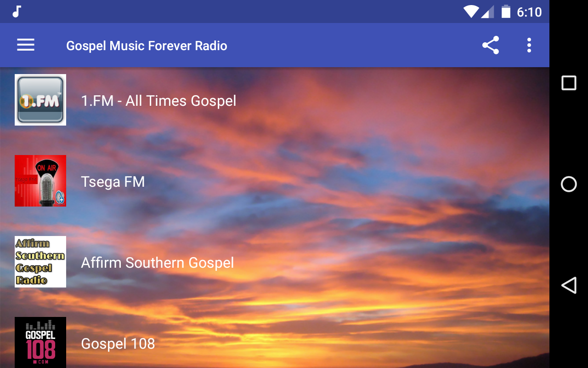
Task: Tap the Android home circle button
Action: (569, 184)
